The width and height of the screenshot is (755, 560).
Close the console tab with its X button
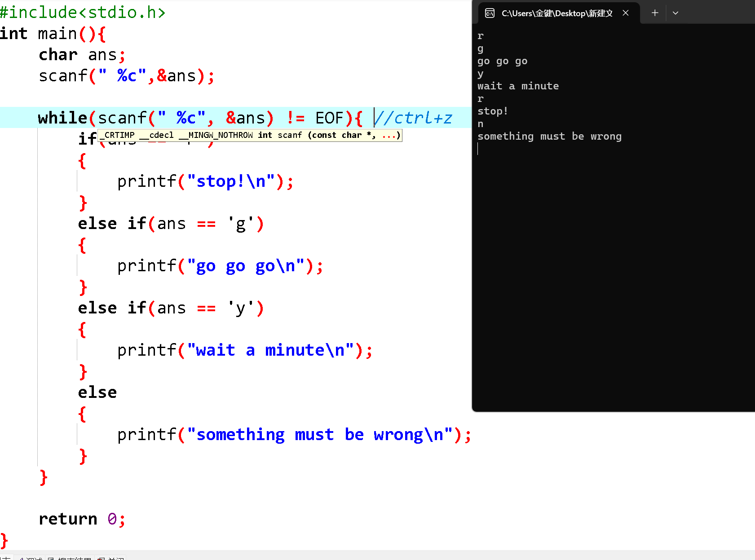[x=625, y=13]
